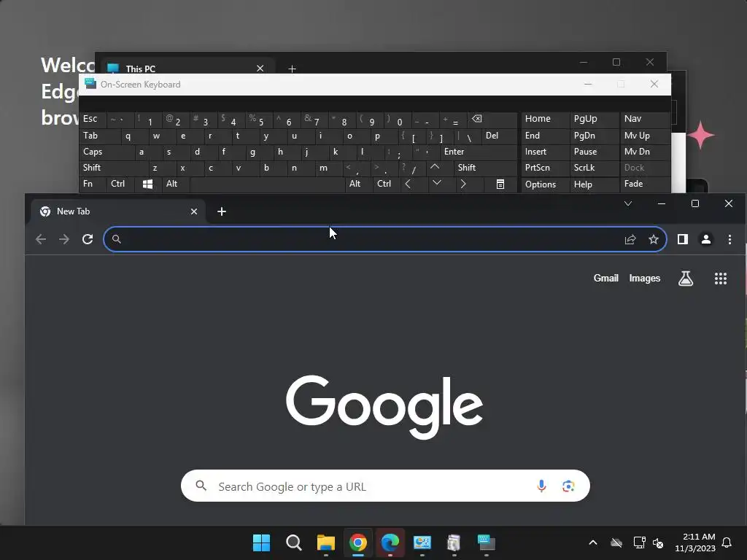Toggle the Fn key on keyboard

(93, 184)
